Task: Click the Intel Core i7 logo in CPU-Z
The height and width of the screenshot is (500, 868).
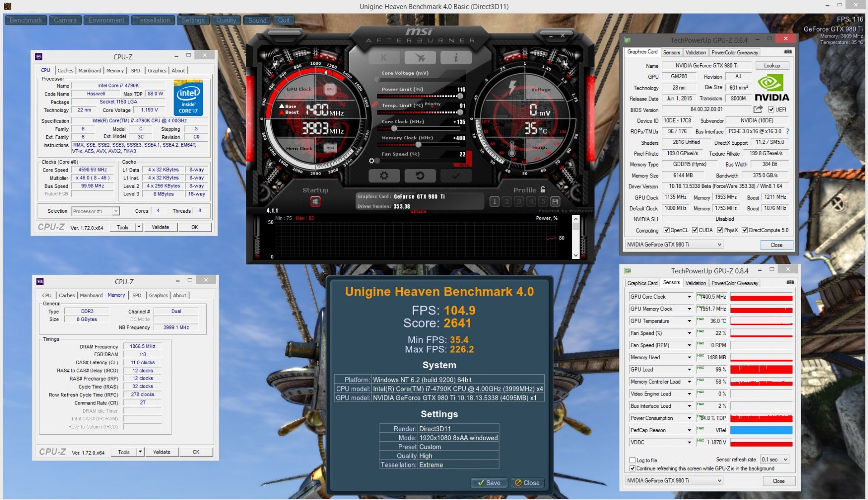Action: pyautogui.click(x=188, y=98)
